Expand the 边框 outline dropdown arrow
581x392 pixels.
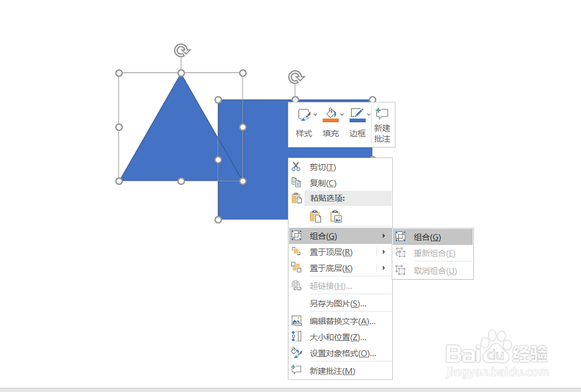point(368,114)
